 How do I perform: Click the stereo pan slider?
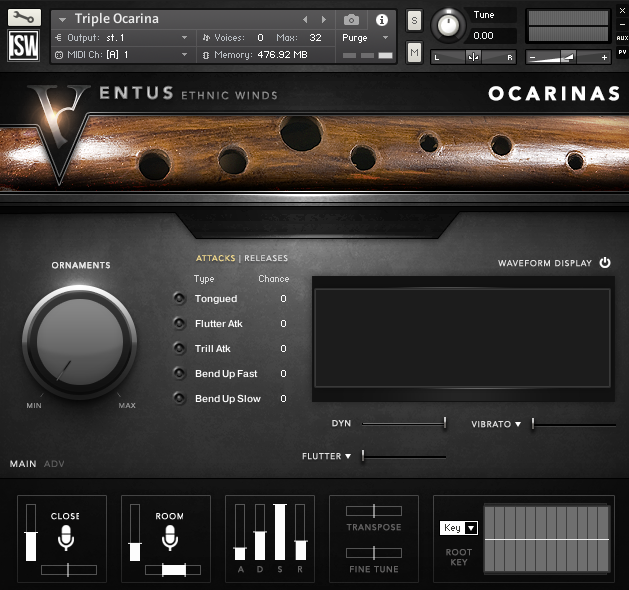[473, 57]
